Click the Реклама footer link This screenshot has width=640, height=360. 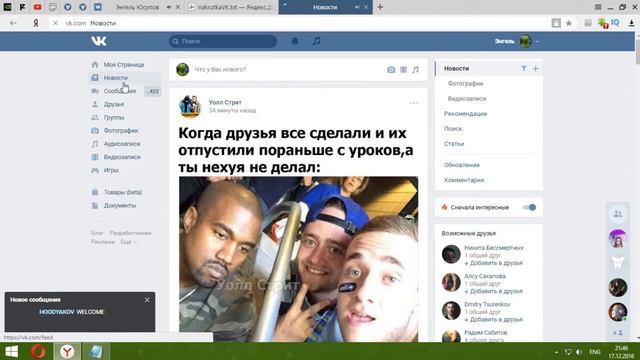(x=103, y=242)
